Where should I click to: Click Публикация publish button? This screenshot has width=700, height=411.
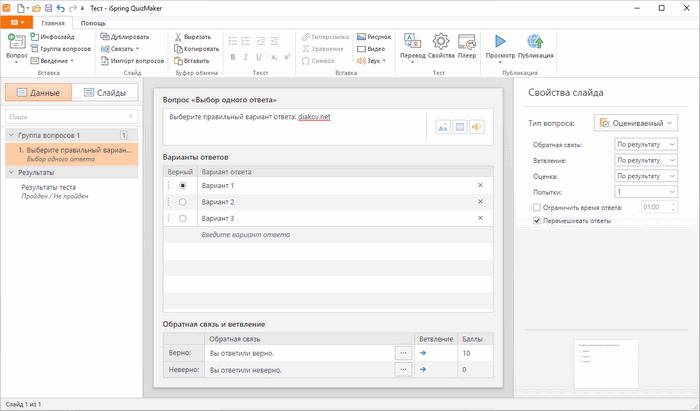tap(535, 46)
